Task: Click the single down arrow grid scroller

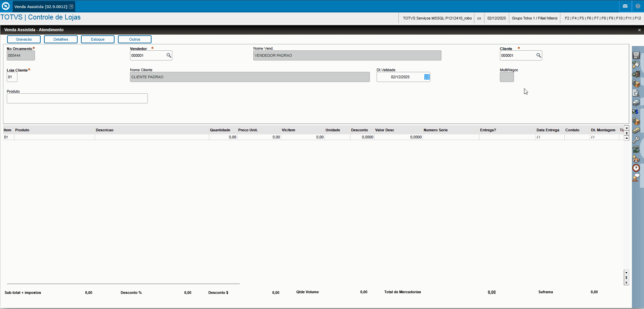Action: point(627,273)
